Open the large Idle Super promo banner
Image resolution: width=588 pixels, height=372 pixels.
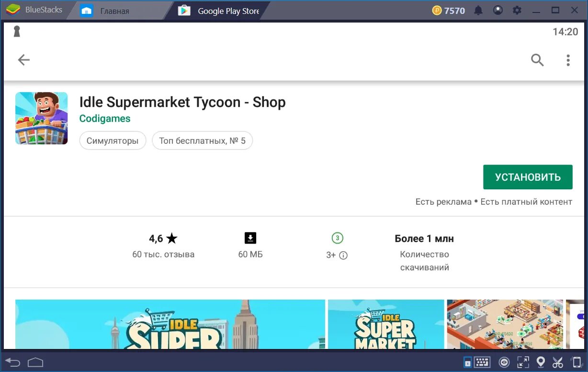[170, 324]
